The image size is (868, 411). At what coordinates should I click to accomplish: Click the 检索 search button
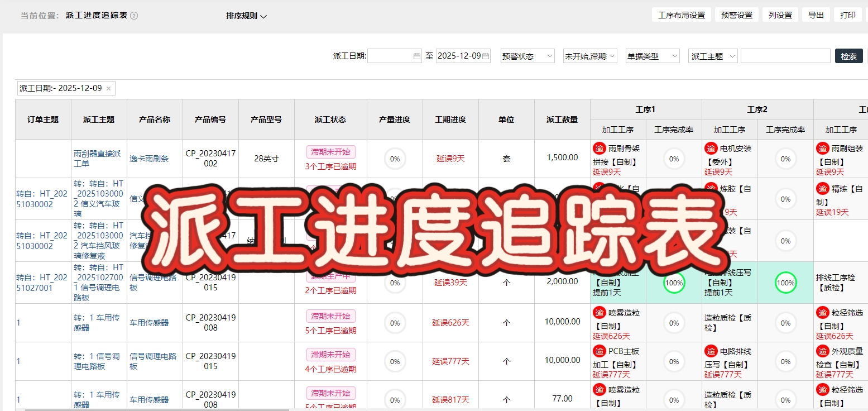click(x=848, y=56)
